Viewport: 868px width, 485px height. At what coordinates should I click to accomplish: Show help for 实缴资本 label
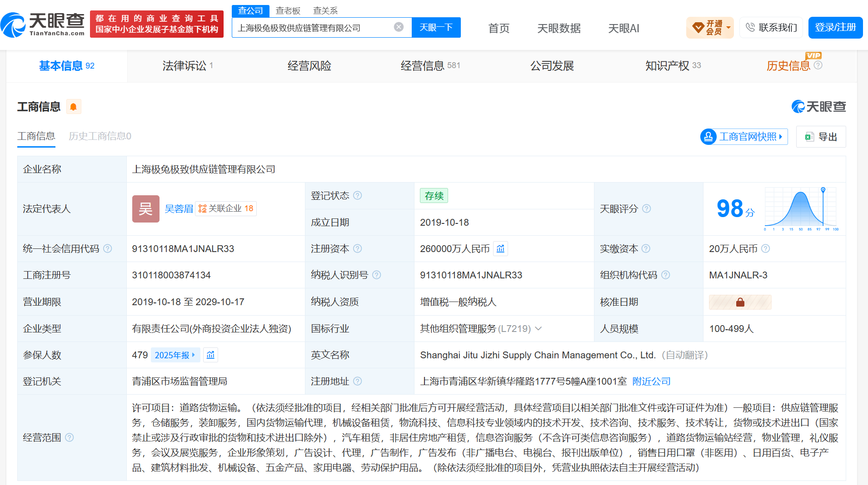(646, 249)
